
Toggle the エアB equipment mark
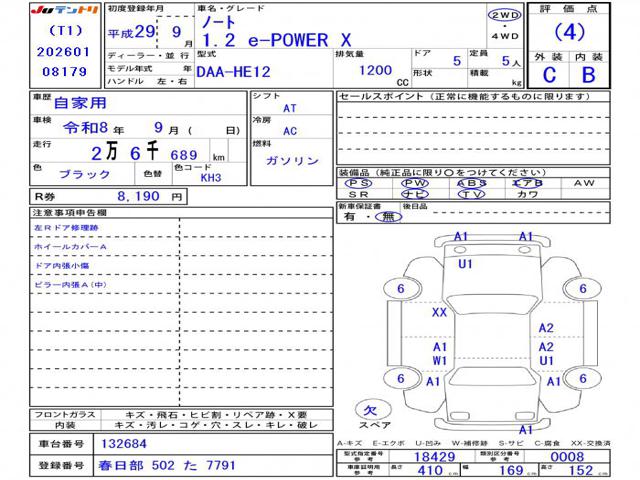pos(527,183)
